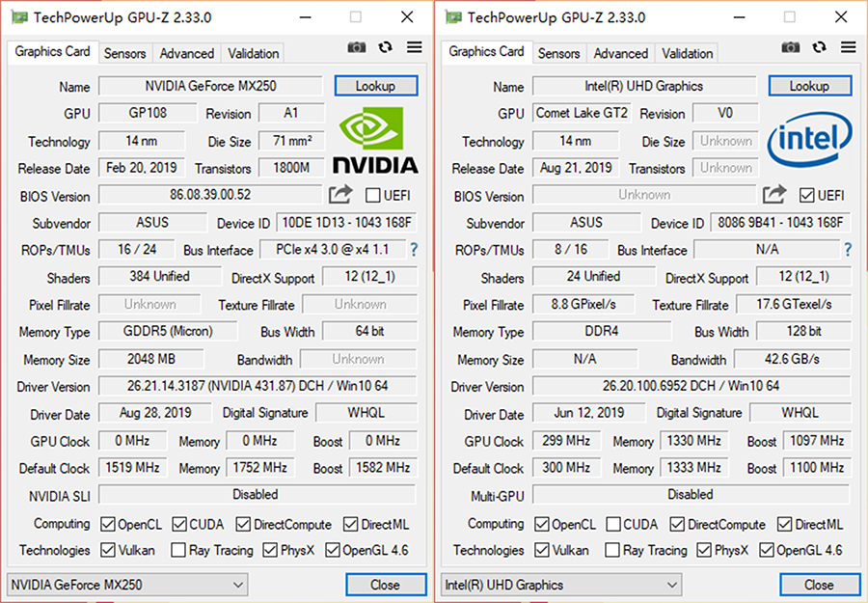Toggle Ray Tracing checkbox in NVIDIA window
The width and height of the screenshot is (868, 603).
pyautogui.click(x=178, y=550)
